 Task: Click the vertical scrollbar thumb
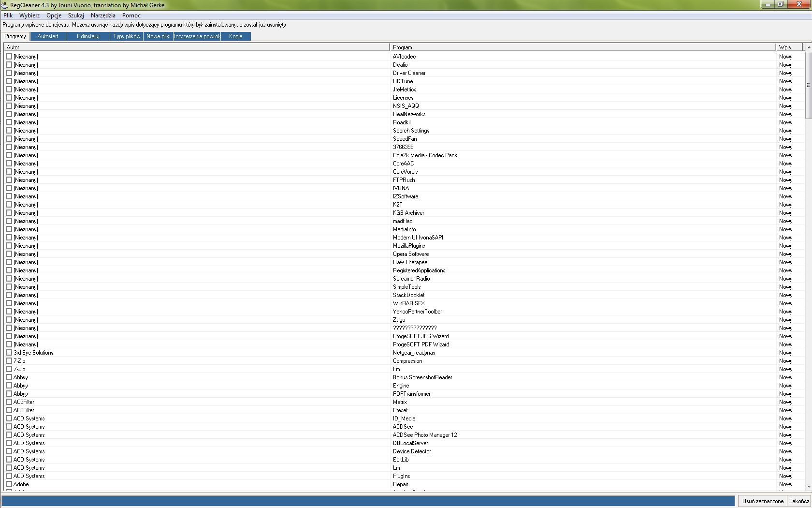[x=808, y=85]
